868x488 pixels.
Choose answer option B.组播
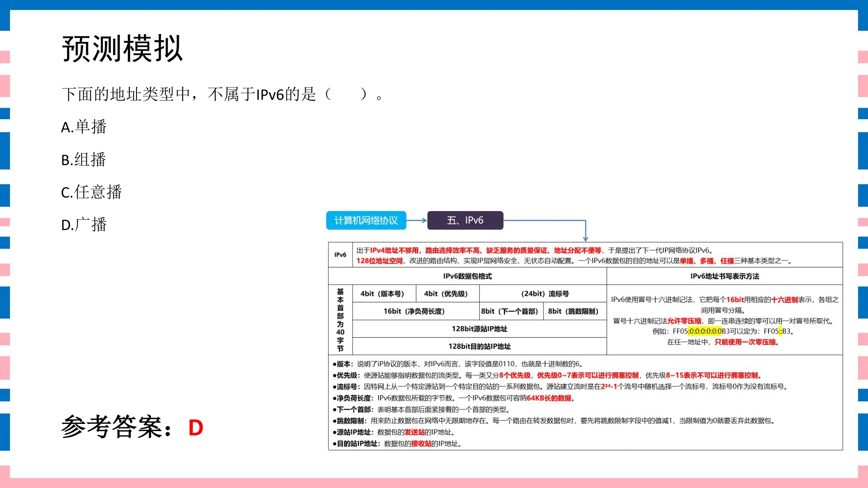click(83, 159)
